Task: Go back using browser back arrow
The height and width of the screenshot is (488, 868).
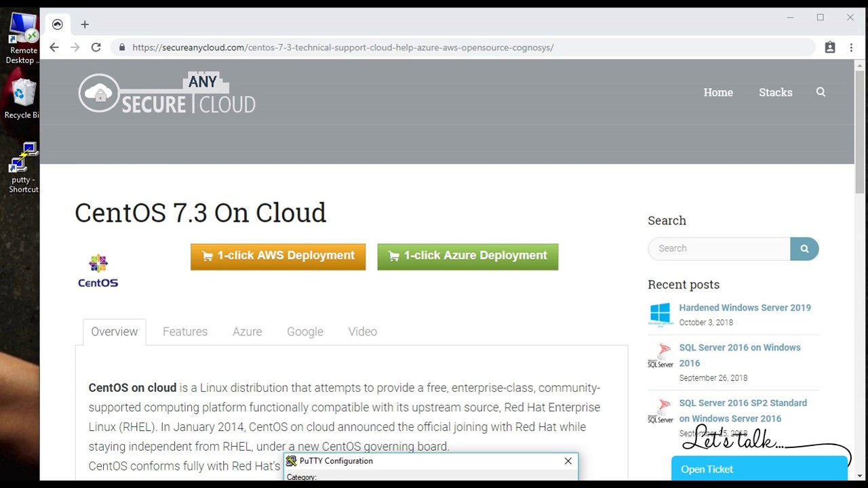Action: click(54, 47)
